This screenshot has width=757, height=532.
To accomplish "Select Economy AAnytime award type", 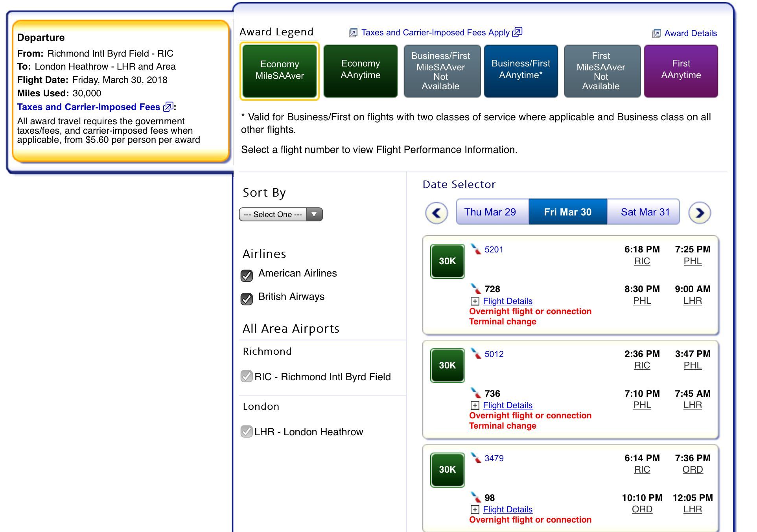I will (x=361, y=71).
